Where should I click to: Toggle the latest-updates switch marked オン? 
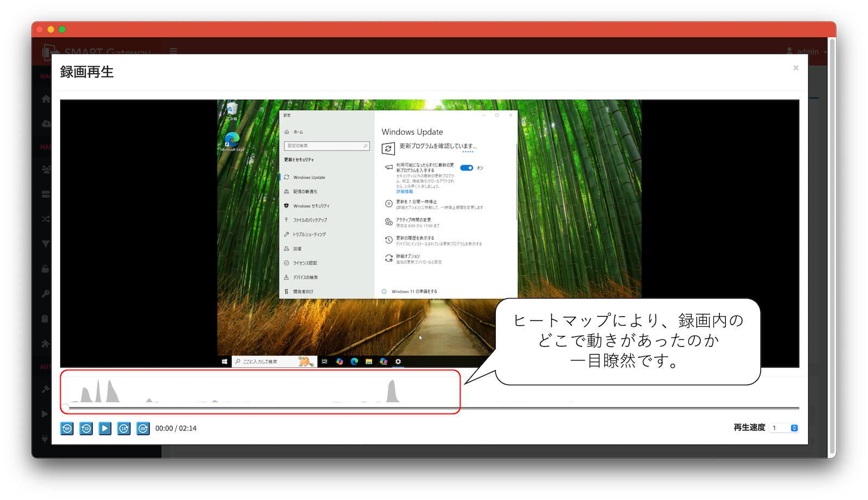[x=467, y=168]
